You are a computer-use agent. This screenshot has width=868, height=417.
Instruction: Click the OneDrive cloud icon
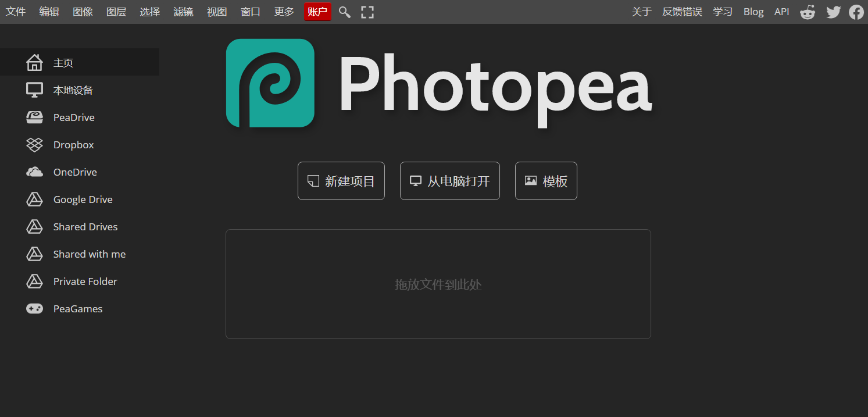(35, 172)
